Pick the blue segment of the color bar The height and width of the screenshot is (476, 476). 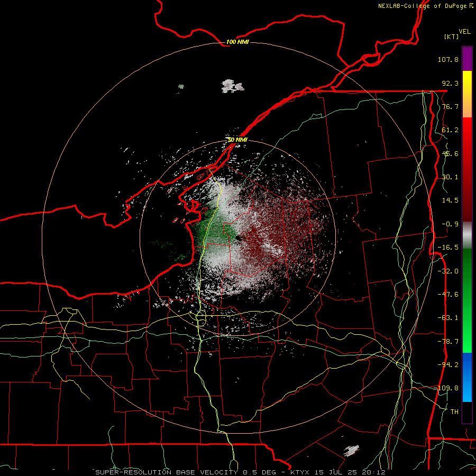click(x=467, y=377)
